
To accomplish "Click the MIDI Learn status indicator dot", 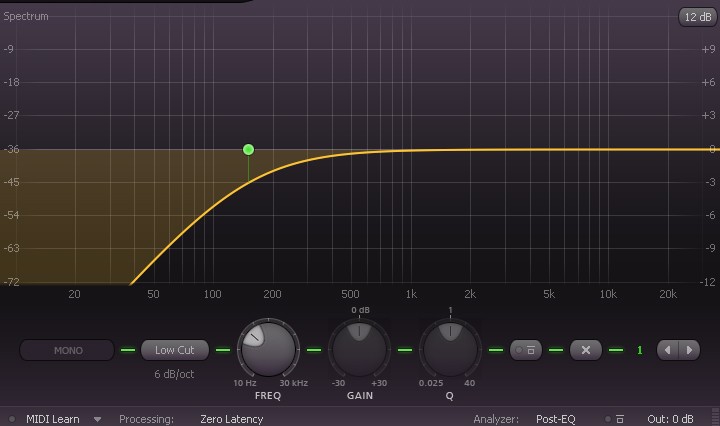I will (x=12, y=419).
